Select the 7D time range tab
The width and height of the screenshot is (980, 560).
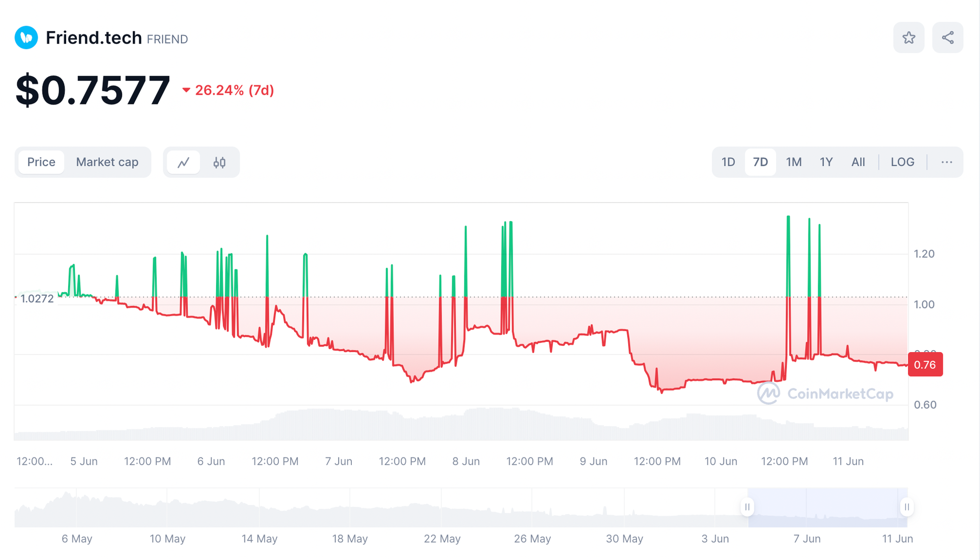[x=760, y=162]
